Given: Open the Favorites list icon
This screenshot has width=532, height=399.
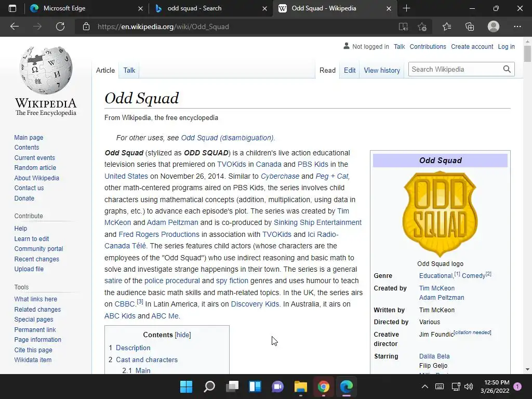Looking at the screenshot, I should [x=446, y=26].
